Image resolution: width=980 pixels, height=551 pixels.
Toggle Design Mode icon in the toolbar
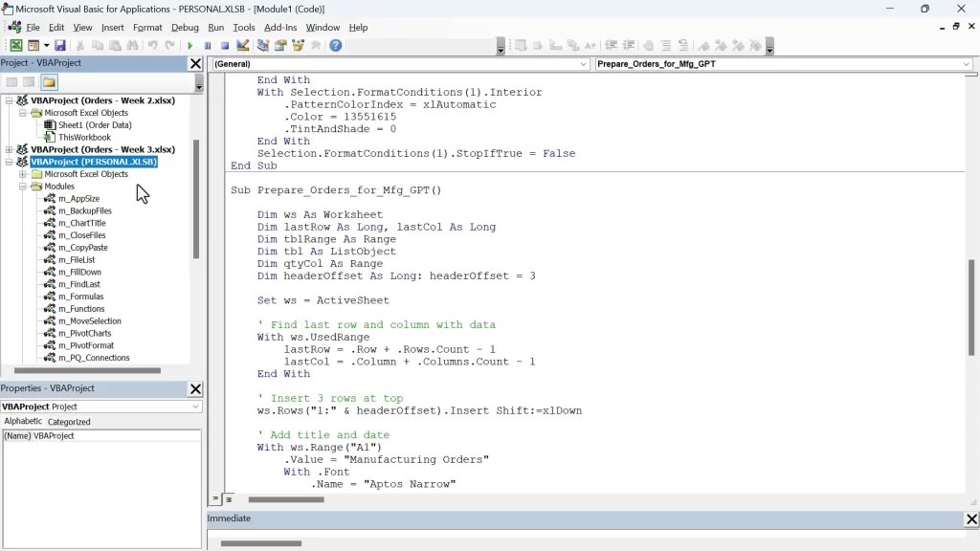243,45
